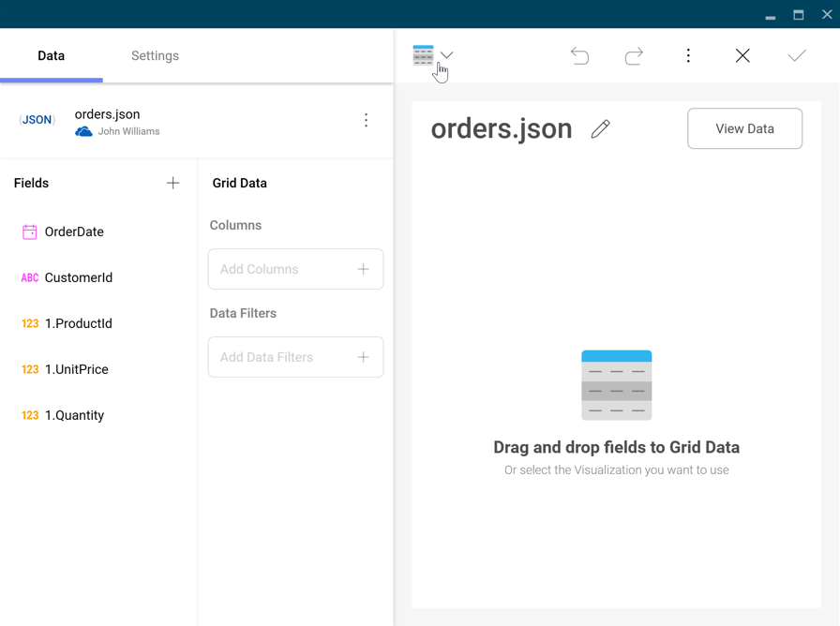
Task: Click the View Data button
Action: pyautogui.click(x=744, y=128)
